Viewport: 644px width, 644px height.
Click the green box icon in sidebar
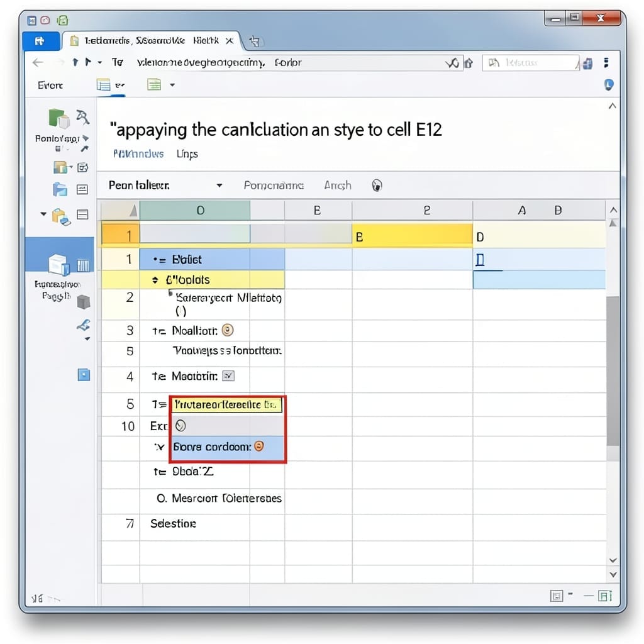click(58, 118)
